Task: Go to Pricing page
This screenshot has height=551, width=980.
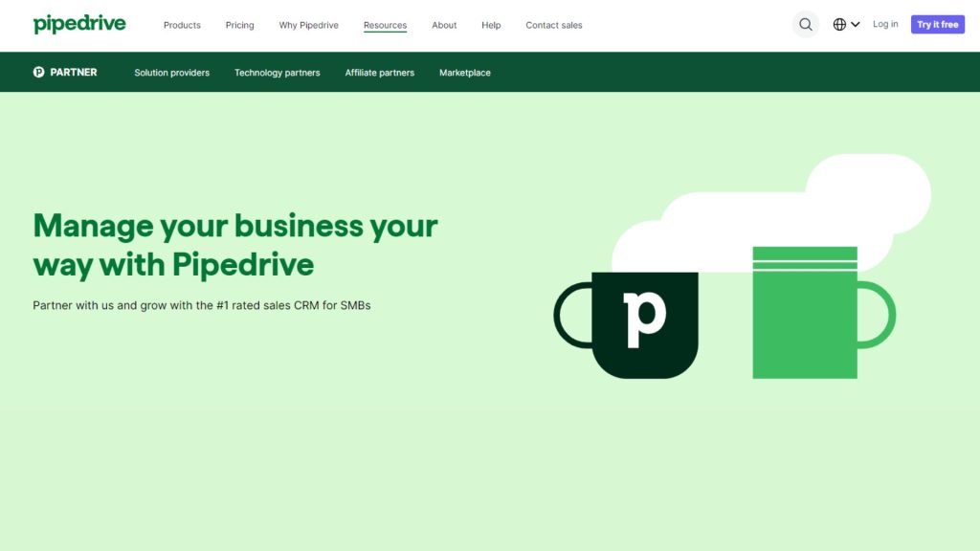Action: pyautogui.click(x=239, y=25)
